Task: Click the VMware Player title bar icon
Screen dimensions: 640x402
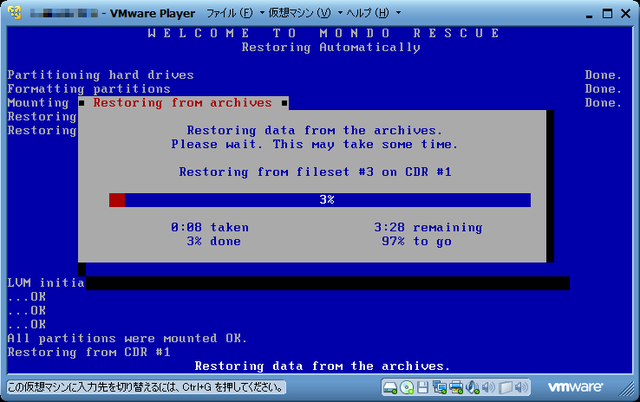Action: click(x=14, y=13)
